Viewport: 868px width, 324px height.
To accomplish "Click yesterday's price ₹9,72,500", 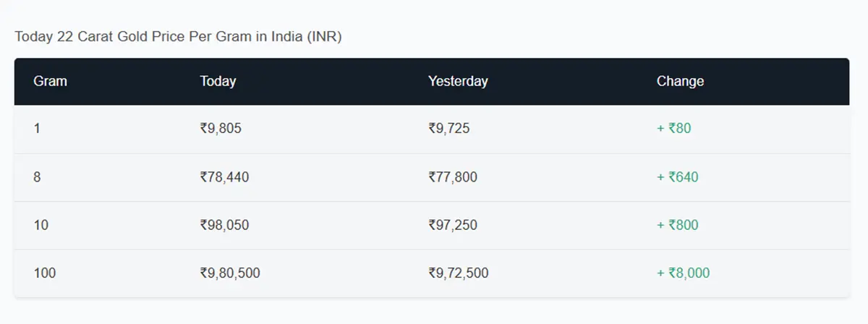I will (458, 273).
